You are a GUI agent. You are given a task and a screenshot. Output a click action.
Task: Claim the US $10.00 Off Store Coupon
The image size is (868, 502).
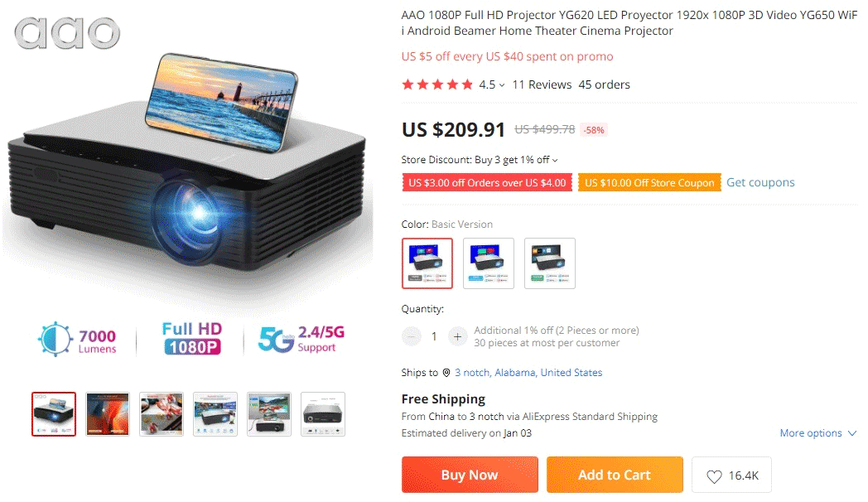pos(649,182)
